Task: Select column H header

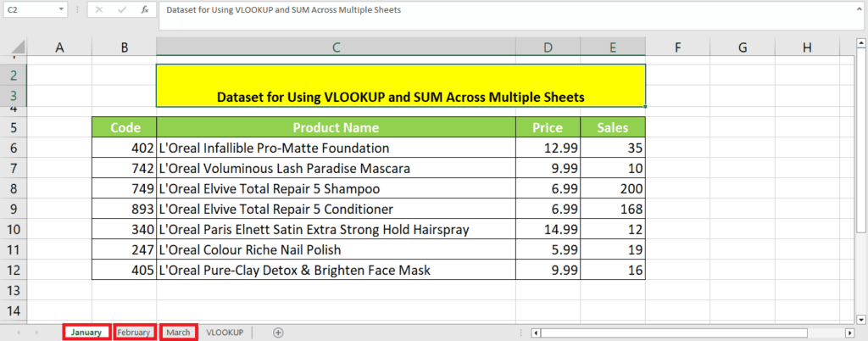Action: pos(807,48)
